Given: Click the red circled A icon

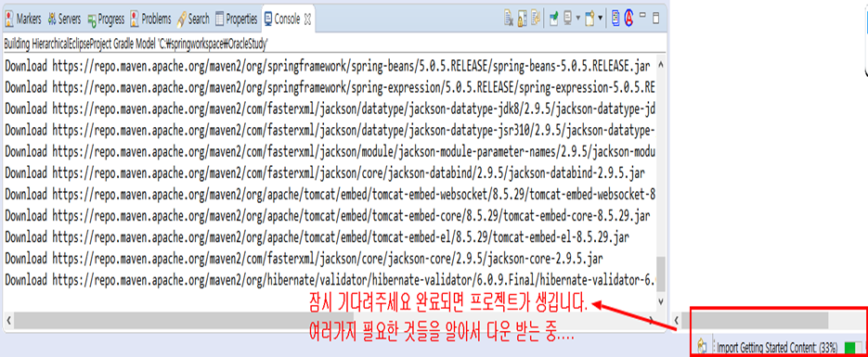Looking at the screenshot, I should (628, 18).
